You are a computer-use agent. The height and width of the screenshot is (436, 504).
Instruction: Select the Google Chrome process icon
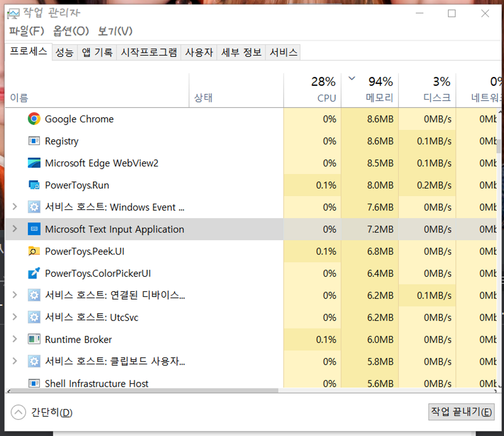[34, 119]
